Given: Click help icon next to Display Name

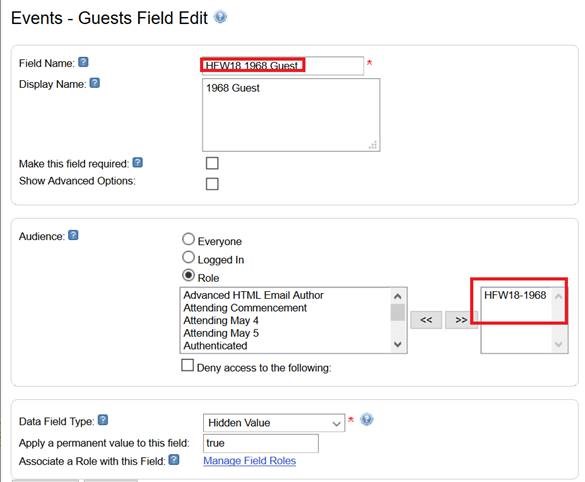Looking at the screenshot, I should [x=95, y=83].
